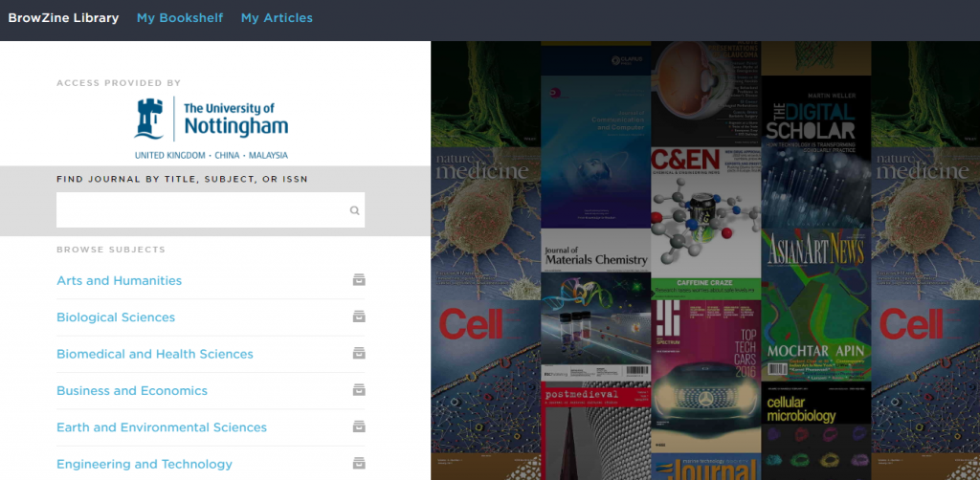The height and width of the screenshot is (480, 980).
Task: Browse Engineering and Technology journals
Action: pos(145,464)
